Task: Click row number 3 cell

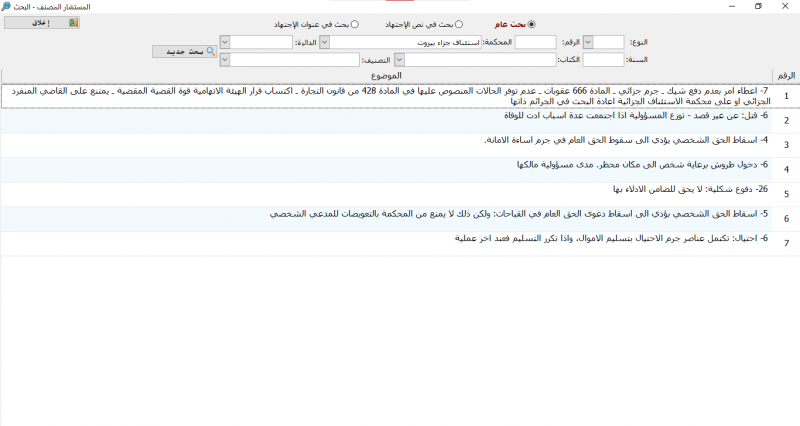Action: click(x=786, y=145)
